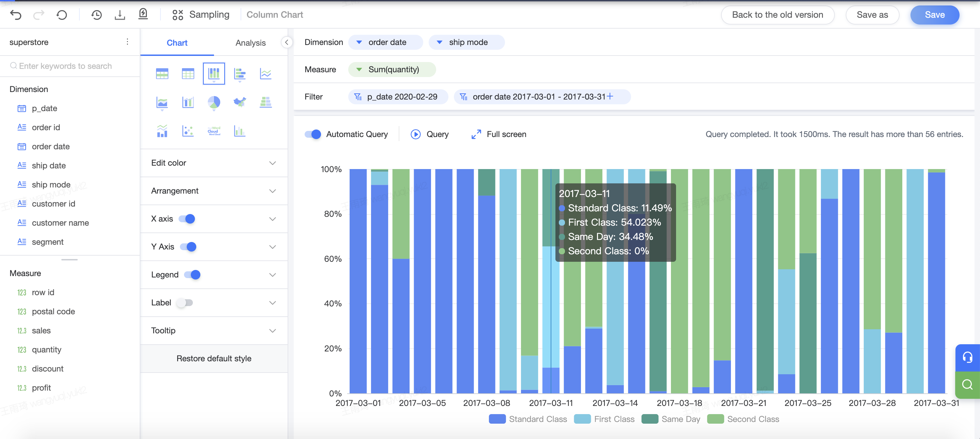Image resolution: width=980 pixels, height=439 pixels.
Task: Click the redo arrow icon
Action: click(39, 15)
